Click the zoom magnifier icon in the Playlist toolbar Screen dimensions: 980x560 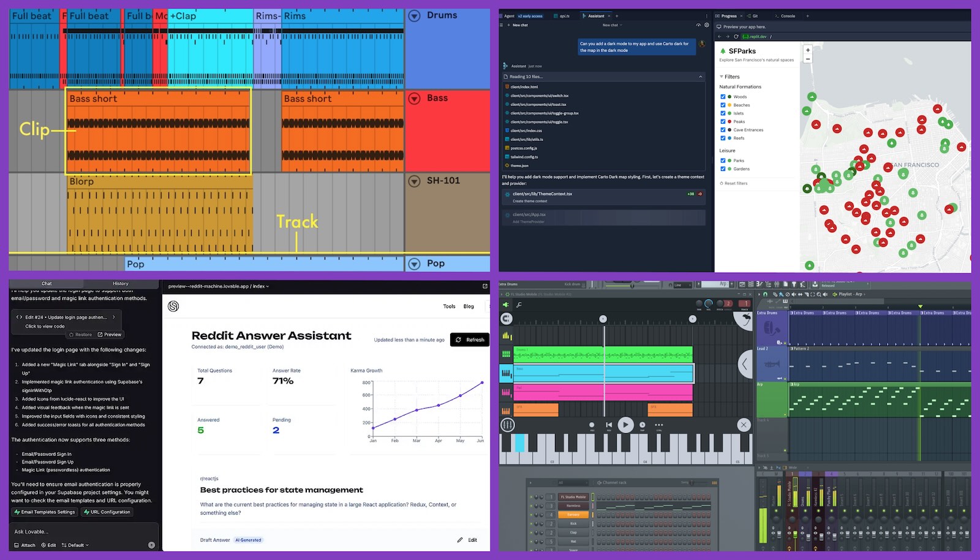coord(819,294)
